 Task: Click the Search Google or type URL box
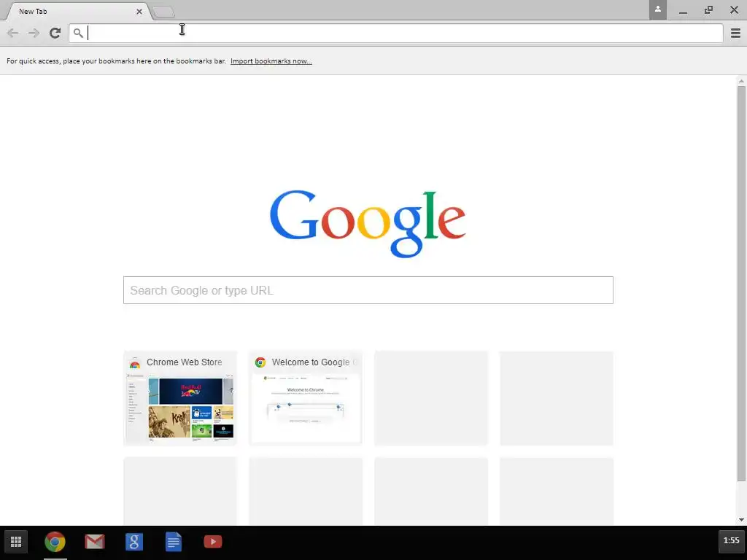(x=368, y=290)
